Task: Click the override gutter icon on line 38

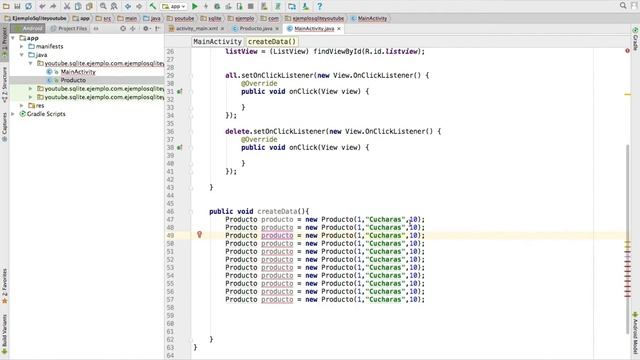Action: (180, 147)
